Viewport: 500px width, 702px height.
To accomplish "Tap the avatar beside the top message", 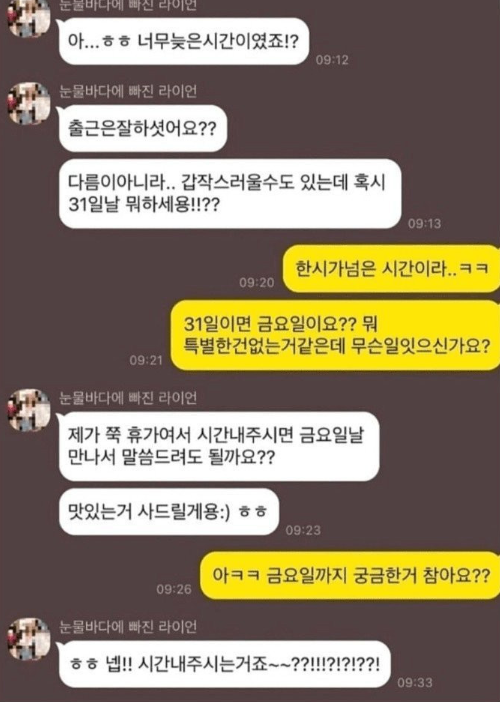I will click(x=29, y=17).
